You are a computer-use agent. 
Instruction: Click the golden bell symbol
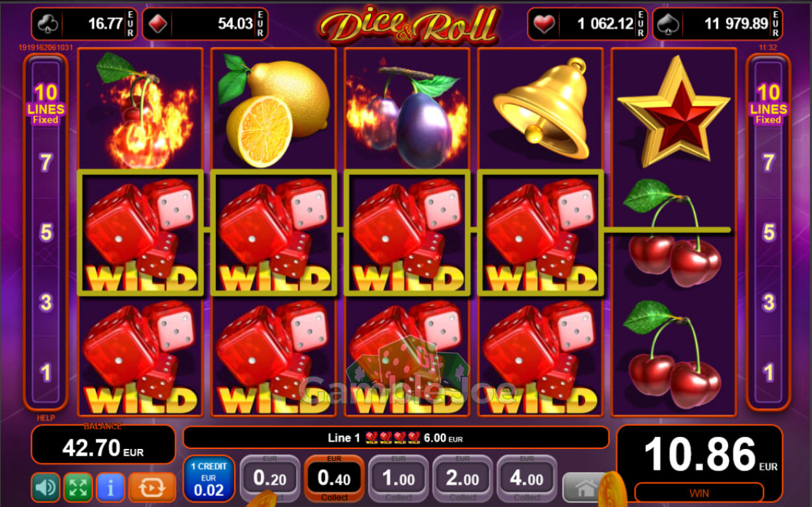click(x=540, y=108)
